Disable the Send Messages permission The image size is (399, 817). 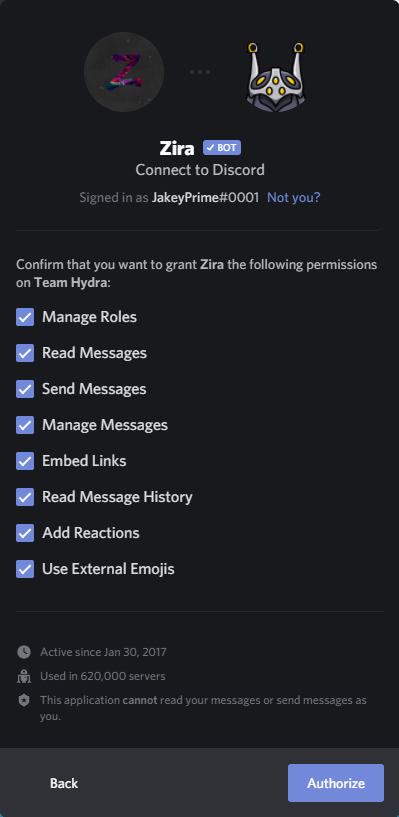coord(25,389)
